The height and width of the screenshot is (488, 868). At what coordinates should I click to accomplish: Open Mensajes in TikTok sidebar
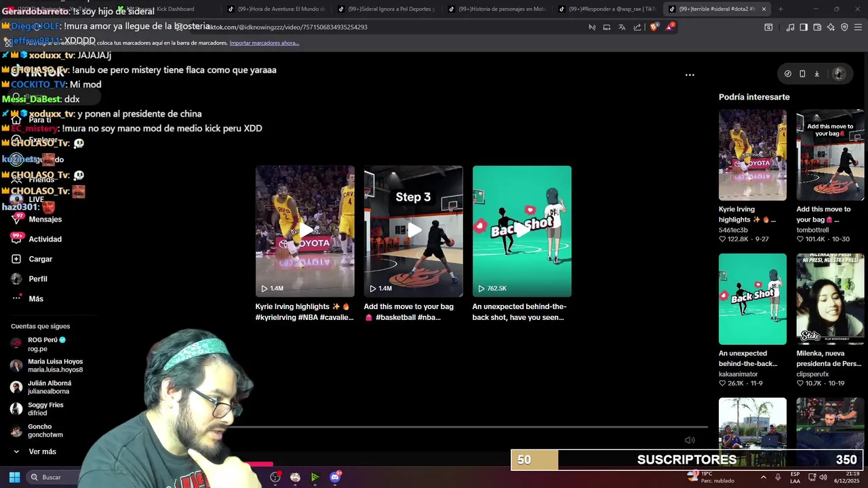[x=38, y=219]
